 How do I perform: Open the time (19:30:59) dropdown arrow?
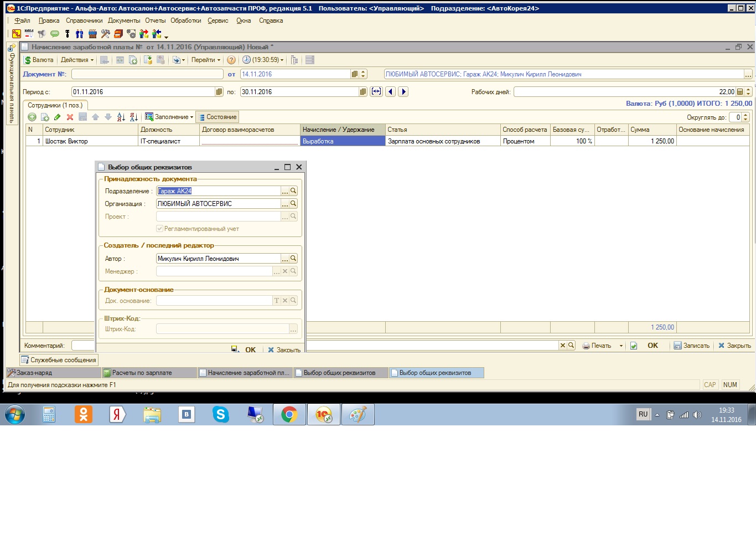pos(282,60)
